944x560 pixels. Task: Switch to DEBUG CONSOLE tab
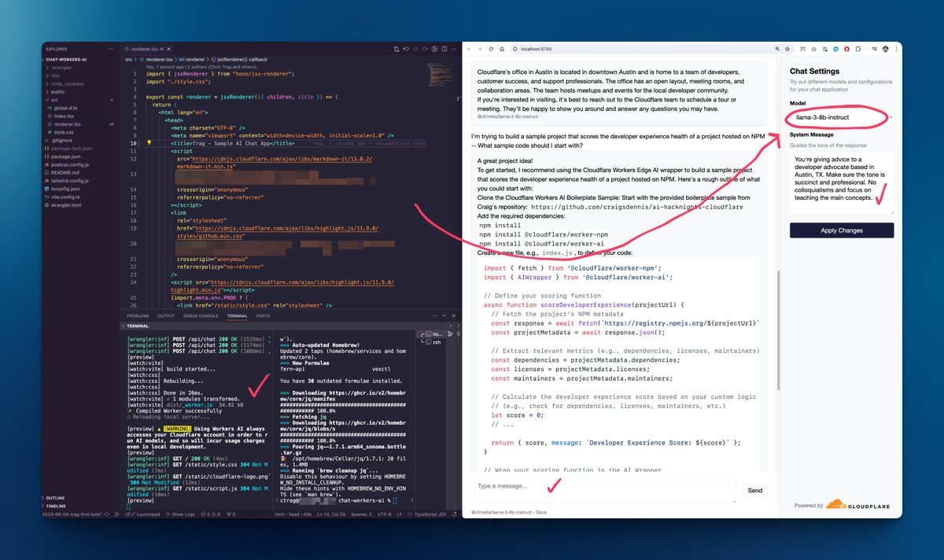tap(201, 315)
